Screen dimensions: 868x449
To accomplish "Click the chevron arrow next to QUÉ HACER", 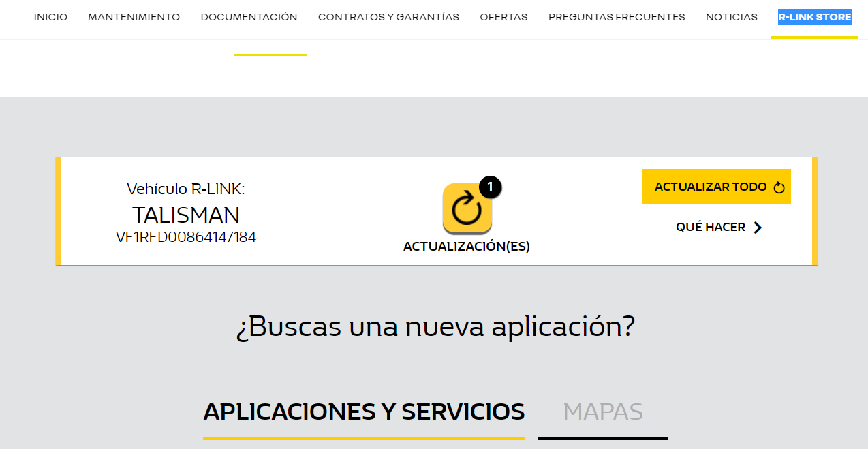I will (x=758, y=228).
